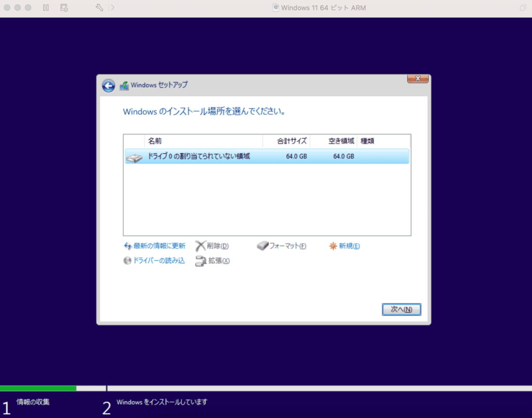Open the wrench settings icon in the toolbar
The width and height of the screenshot is (532, 418).
pyautogui.click(x=99, y=7)
